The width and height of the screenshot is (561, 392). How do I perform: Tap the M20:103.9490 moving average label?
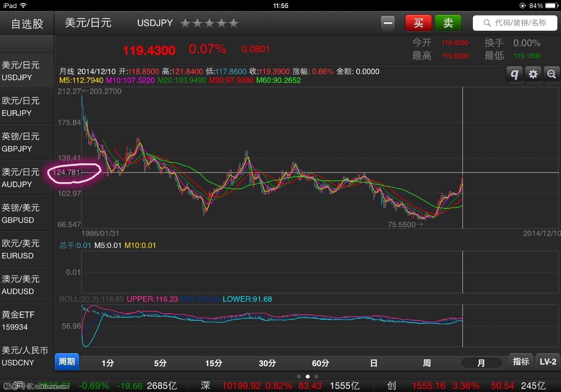[x=182, y=80]
